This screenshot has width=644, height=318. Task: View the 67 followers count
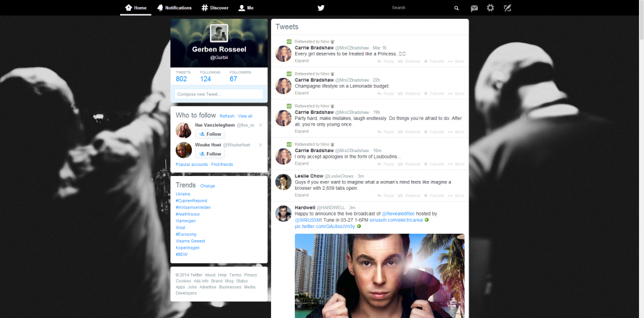tap(240, 76)
